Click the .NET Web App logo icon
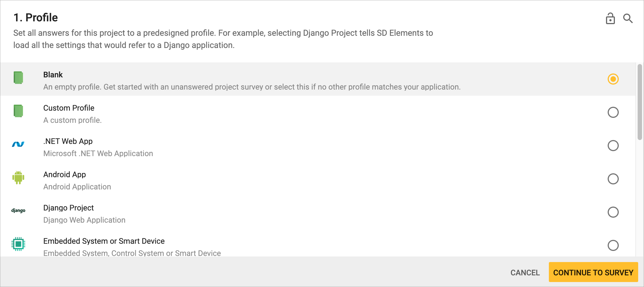Viewport: 644px width, 287px height. tap(18, 144)
